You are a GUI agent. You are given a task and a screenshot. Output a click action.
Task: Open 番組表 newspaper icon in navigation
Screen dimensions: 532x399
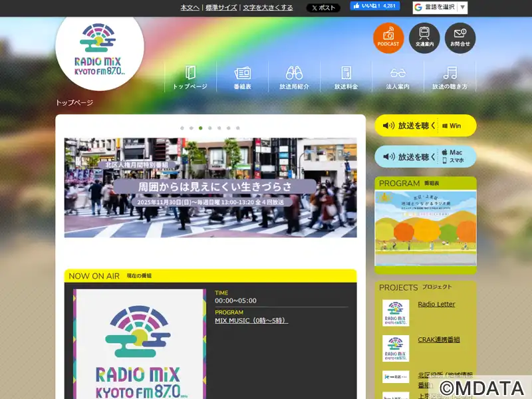[x=242, y=77]
